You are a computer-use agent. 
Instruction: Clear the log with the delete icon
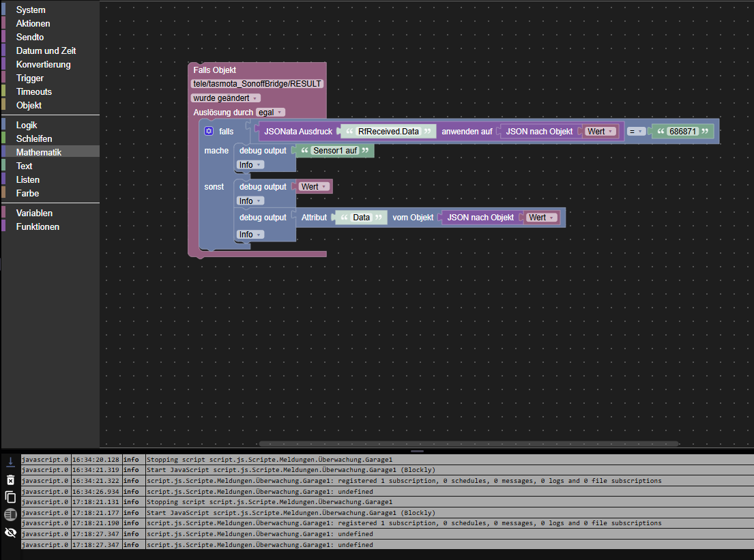11,480
